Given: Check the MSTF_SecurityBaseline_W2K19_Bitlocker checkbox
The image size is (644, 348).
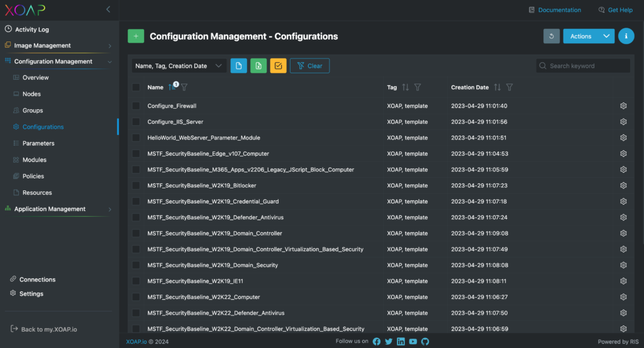Looking at the screenshot, I should [136, 185].
